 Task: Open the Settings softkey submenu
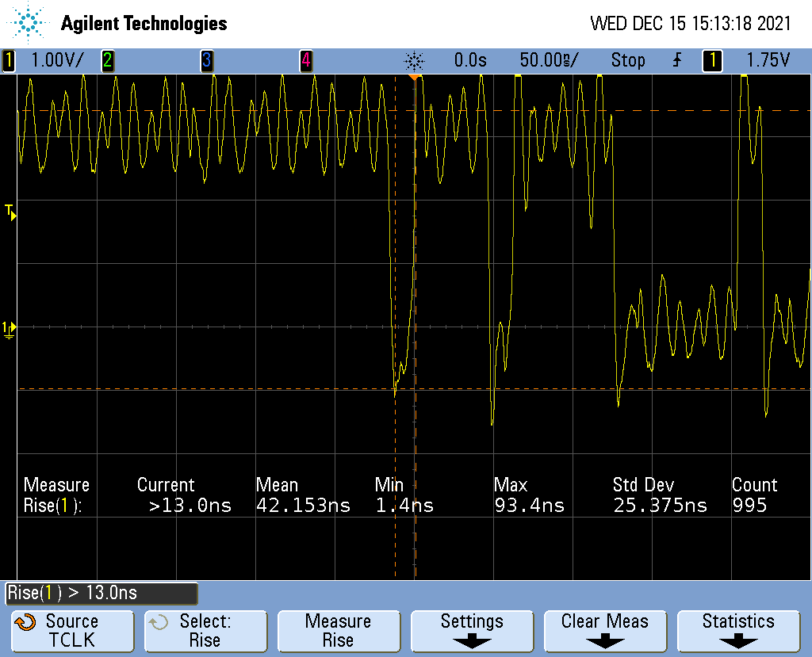tap(472, 630)
